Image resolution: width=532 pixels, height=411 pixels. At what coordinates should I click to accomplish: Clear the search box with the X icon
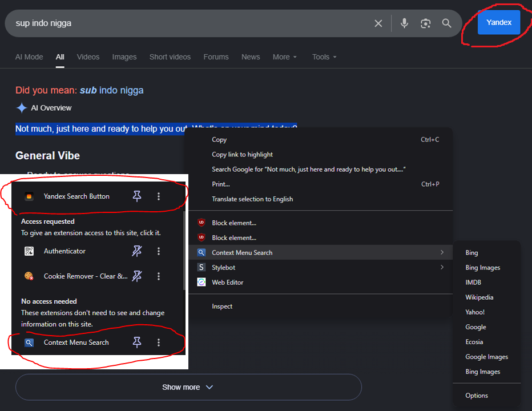tap(378, 23)
